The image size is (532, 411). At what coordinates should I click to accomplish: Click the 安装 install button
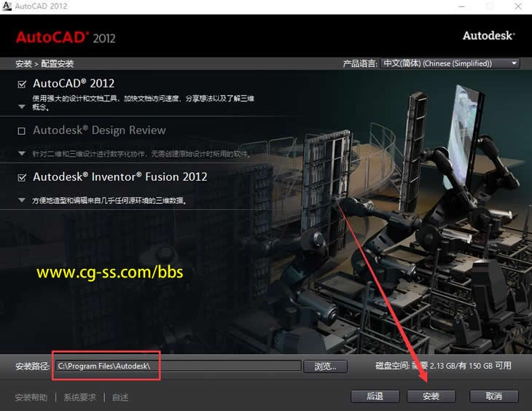tap(431, 396)
